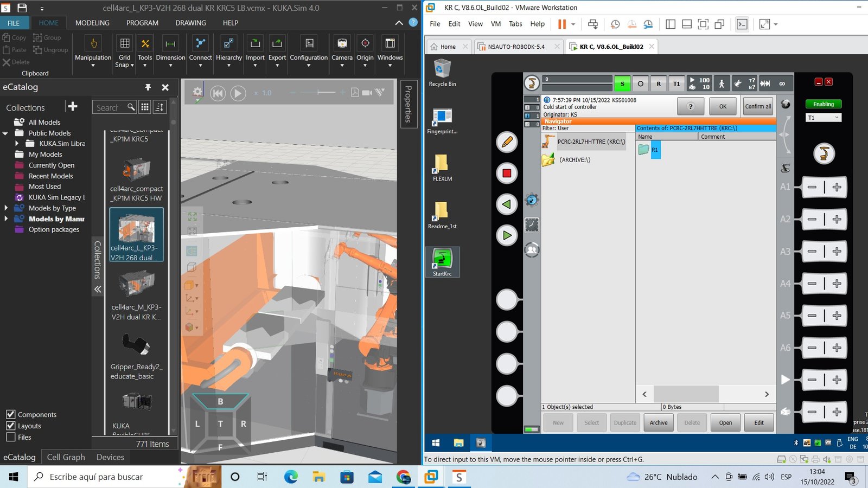Click the Export to PDF icon in viewport

[x=355, y=93]
